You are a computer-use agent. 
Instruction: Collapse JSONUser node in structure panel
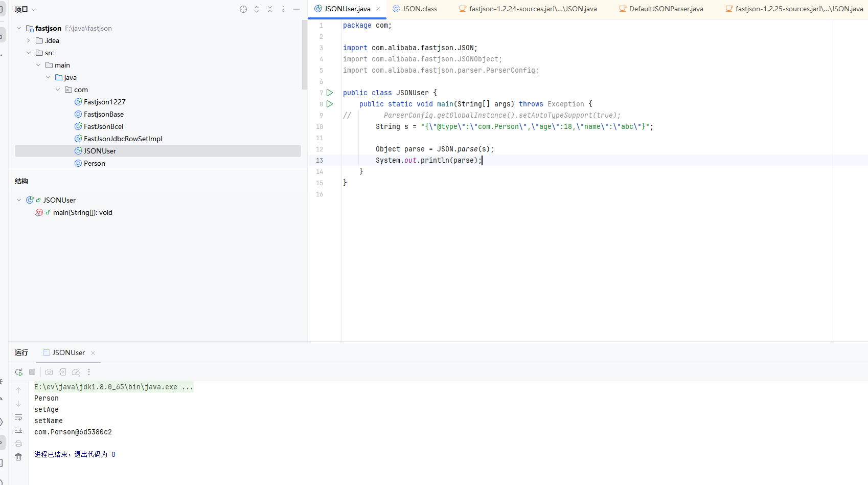click(19, 200)
